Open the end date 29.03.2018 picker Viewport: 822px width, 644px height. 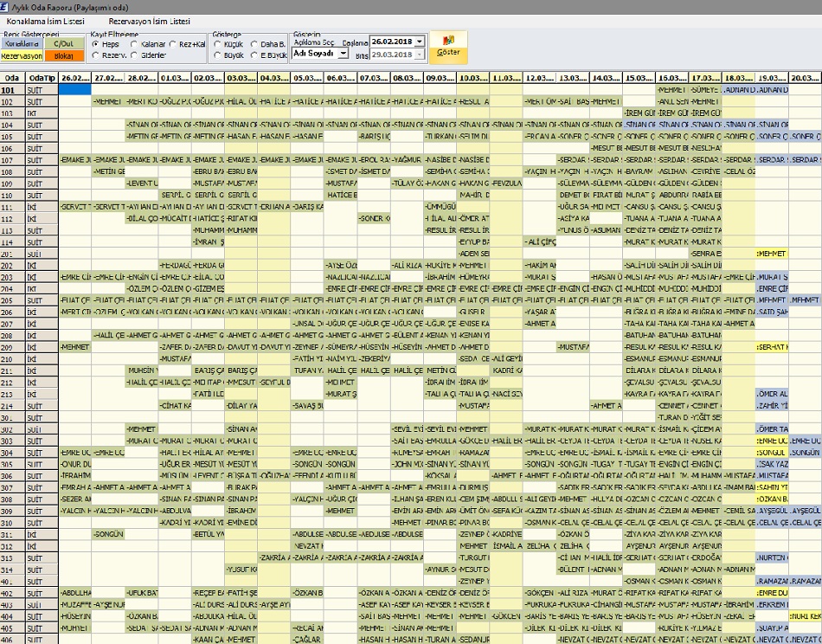click(x=420, y=55)
